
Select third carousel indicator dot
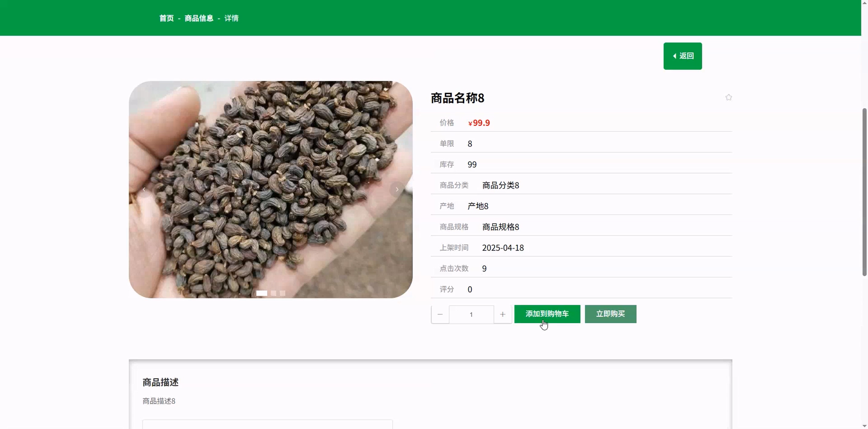(x=283, y=293)
